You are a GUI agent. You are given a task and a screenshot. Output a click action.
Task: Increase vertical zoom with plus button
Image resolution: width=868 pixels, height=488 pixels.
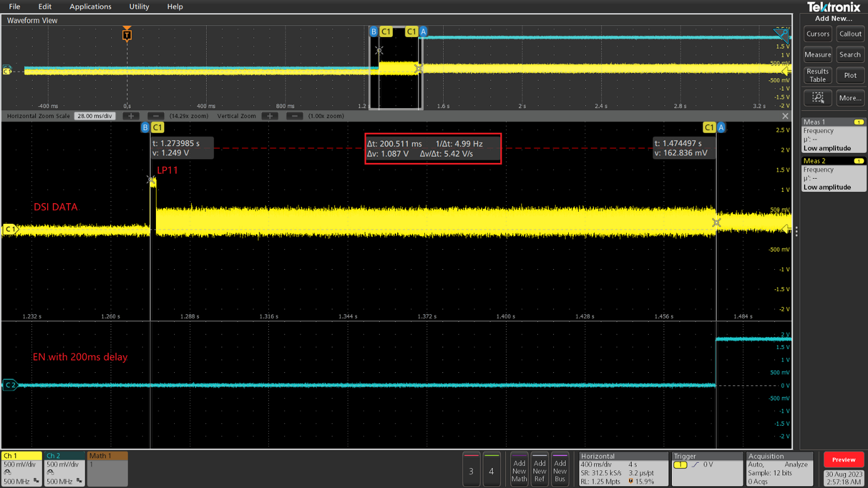[x=270, y=116]
